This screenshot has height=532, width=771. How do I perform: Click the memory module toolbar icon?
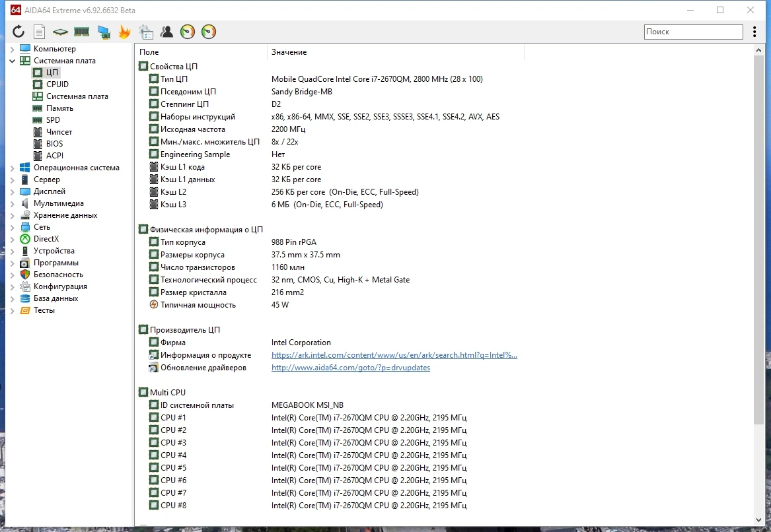pos(82,32)
